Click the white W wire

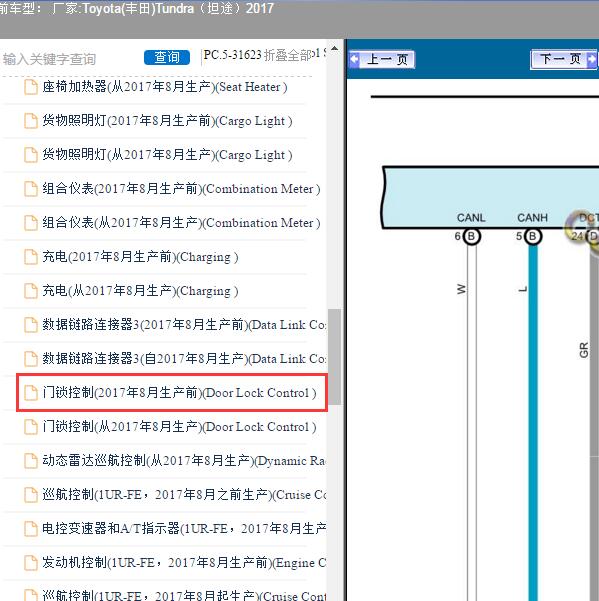(472, 422)
